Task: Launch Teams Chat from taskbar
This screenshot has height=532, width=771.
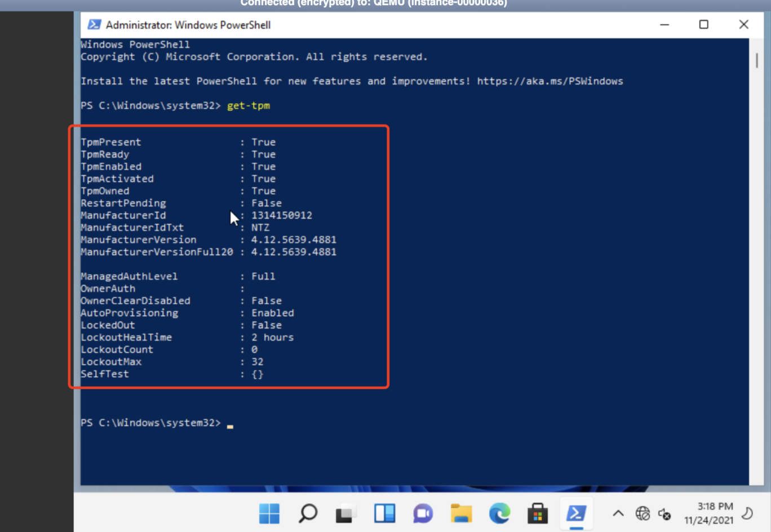Action: 423,513
